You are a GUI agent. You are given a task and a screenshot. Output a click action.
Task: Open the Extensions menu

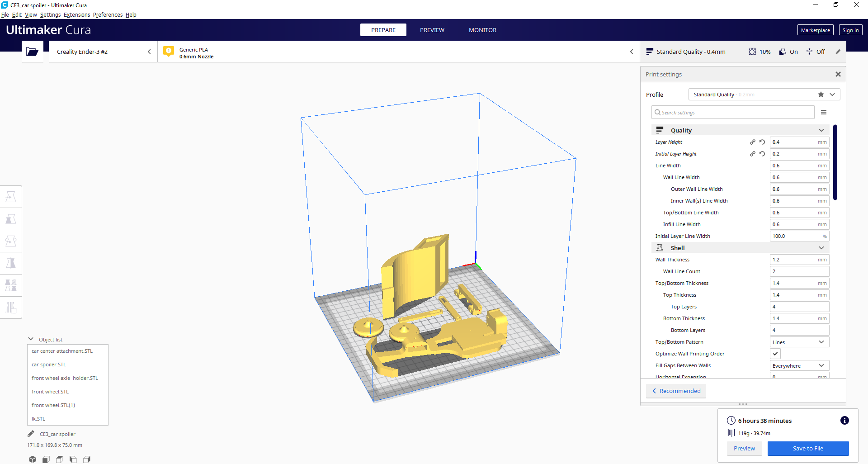tap(77, 14)
